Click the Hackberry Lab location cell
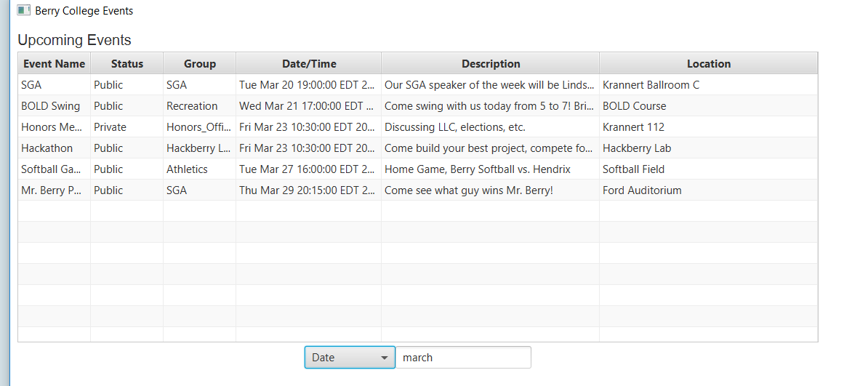The width and height of the screenshot is (868, 386). [x=637, y=148]
